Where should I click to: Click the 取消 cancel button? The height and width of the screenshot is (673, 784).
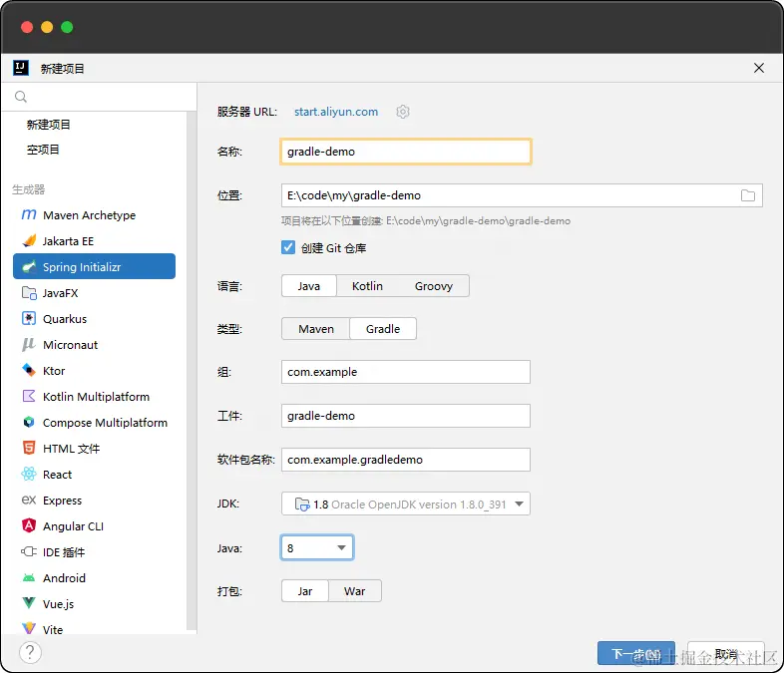point(726,653)
